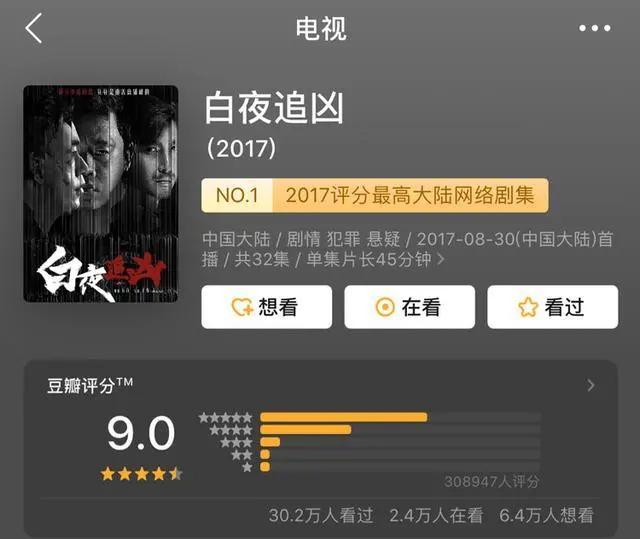This screenshot has width=640, height=539.
Task: Mark the show as 看过
Action: 553,307
